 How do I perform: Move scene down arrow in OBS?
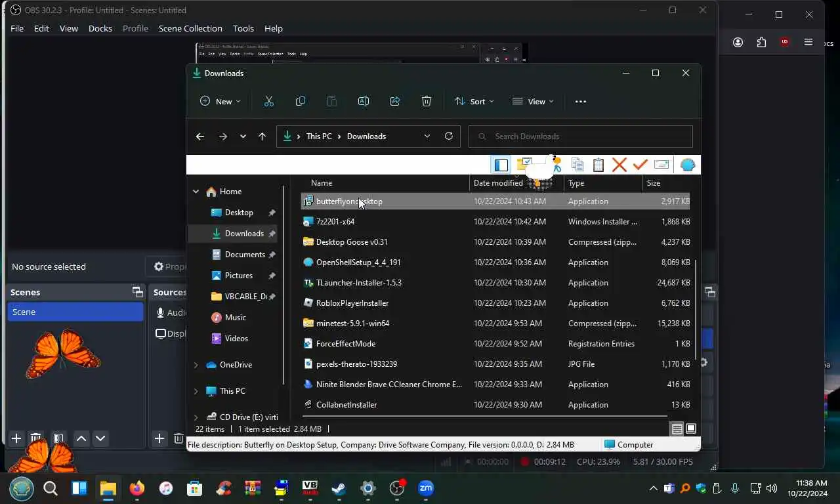pos(100,438)
